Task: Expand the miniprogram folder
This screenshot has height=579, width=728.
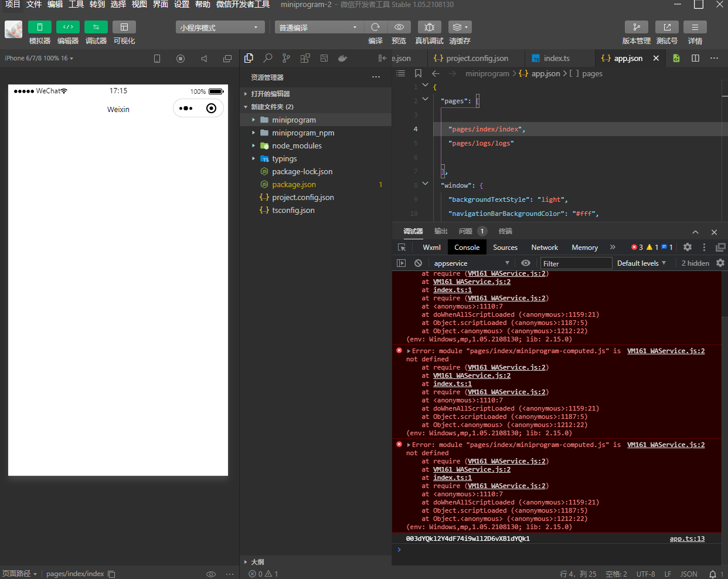Action: (x=315, y=120)
